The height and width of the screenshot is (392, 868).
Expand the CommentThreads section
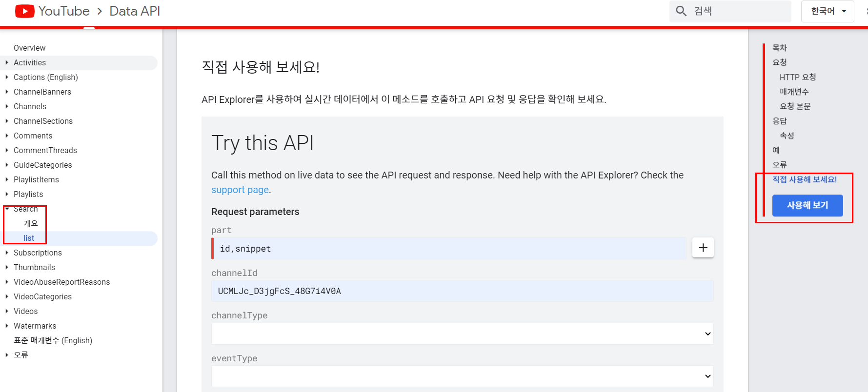click(7, 150)
